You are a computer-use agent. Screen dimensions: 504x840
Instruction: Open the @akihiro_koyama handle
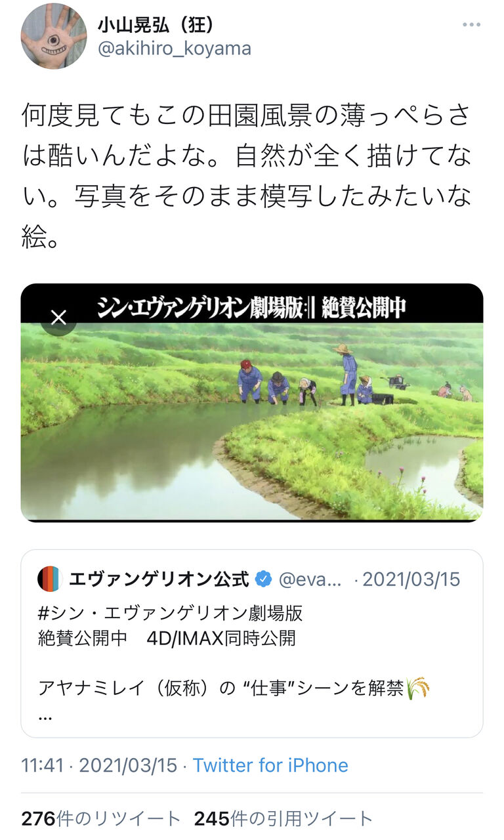tap(174, 49)
